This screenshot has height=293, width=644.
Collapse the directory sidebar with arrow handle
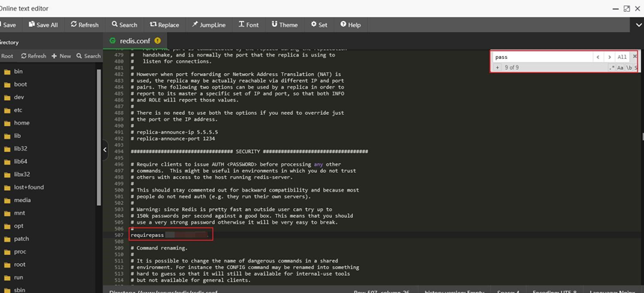point(105,150)
